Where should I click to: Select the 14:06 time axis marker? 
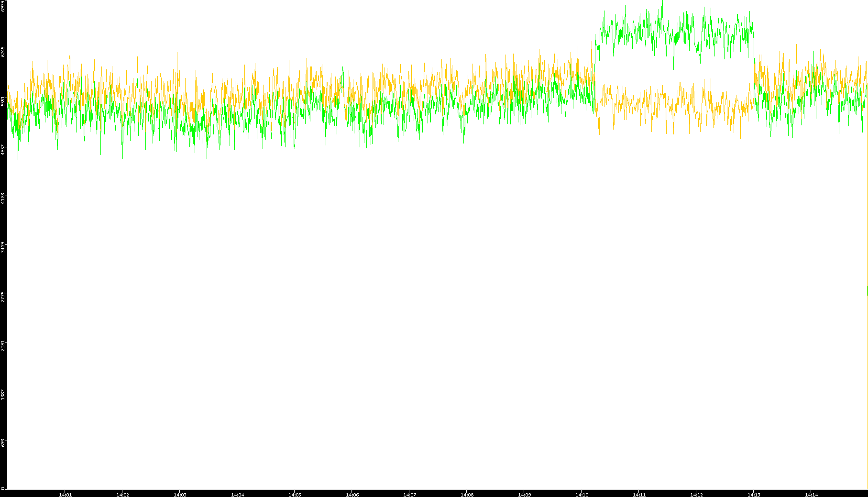coord(352,494)
